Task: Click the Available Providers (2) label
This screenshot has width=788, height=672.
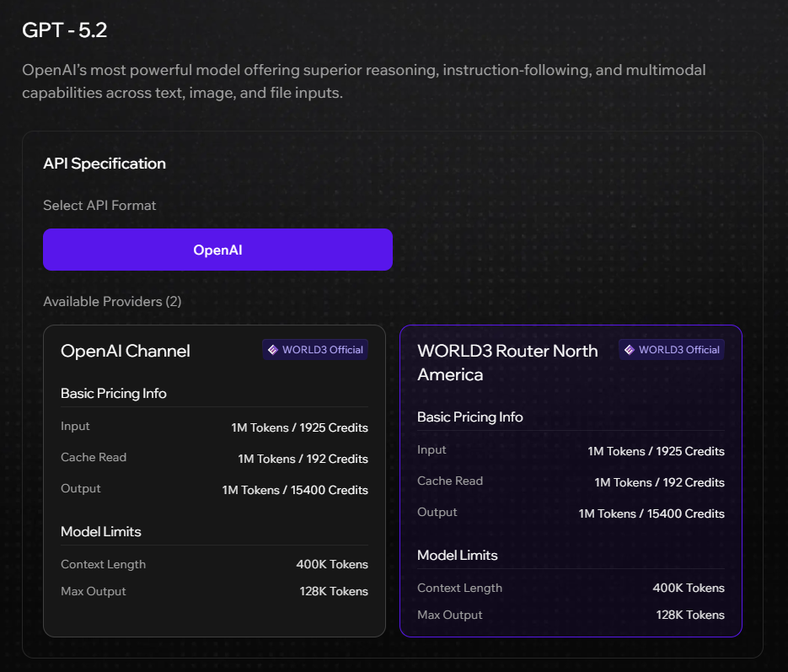Action: [x=112, y=301]
